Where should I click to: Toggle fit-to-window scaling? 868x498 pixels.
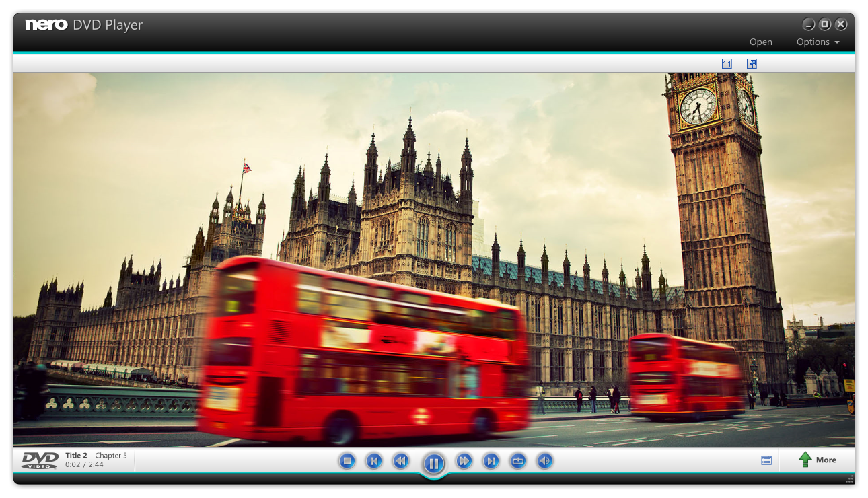tap(752, 63)
